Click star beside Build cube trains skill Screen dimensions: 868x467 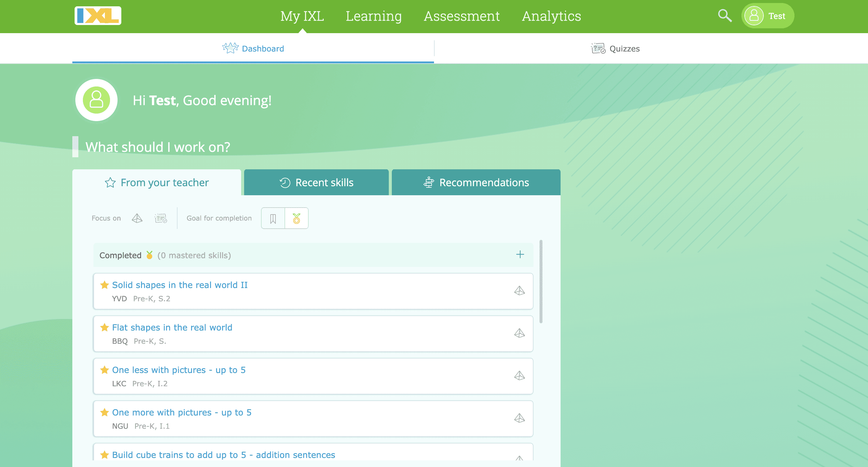105,455
